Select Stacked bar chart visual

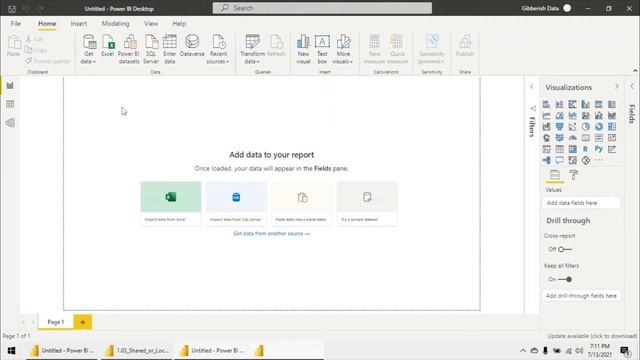pyautogui.click(x=546, y=104)
